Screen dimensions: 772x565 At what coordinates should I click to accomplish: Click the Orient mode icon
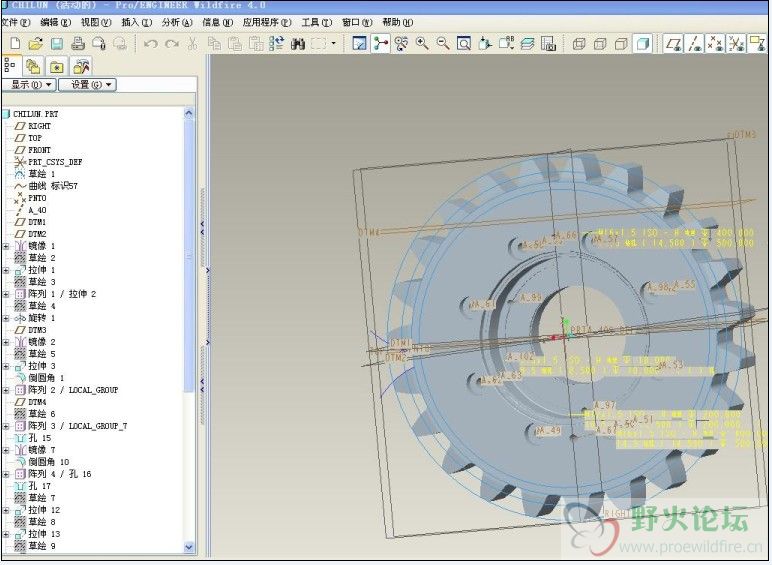(x=401, y=43)
